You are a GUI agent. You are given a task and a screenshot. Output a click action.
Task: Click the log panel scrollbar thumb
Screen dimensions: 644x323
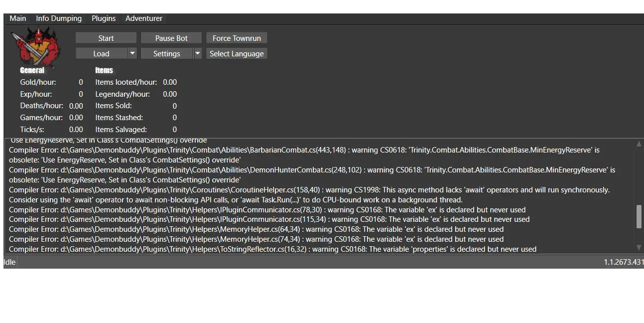[x=639, y=216]
